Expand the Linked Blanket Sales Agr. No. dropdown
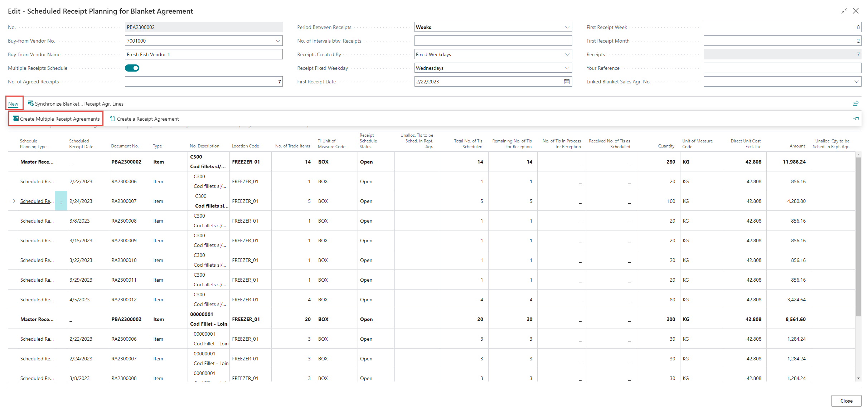868x413 pixels. tap(856, 82)
